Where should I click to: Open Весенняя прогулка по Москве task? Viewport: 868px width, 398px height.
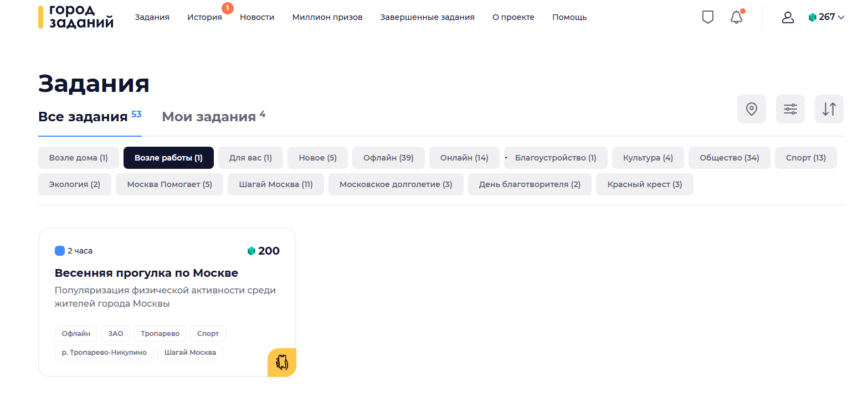coord(146,273)
